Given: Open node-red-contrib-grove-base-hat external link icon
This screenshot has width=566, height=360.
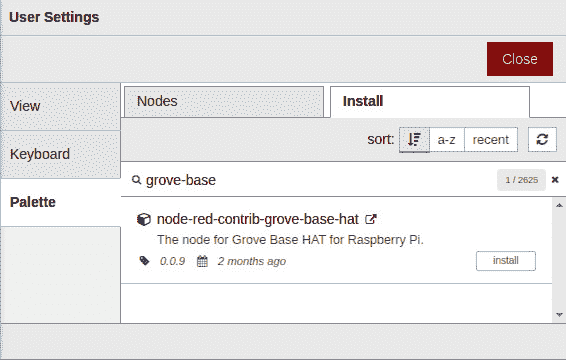Looking at the screenshot, I should [371, 219].
